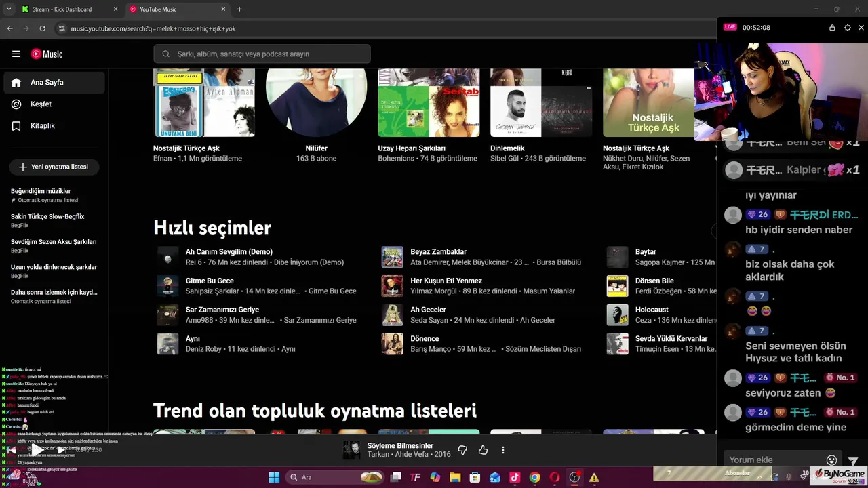
Task: Open Nostaljik Türkçe Aşk by Efnan
Action: coord(204,102)
